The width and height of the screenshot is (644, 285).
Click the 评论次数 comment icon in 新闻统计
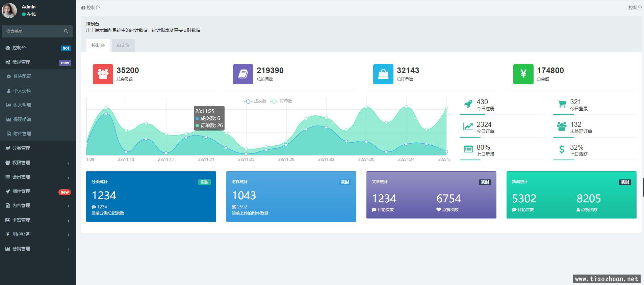coord(514,210)
